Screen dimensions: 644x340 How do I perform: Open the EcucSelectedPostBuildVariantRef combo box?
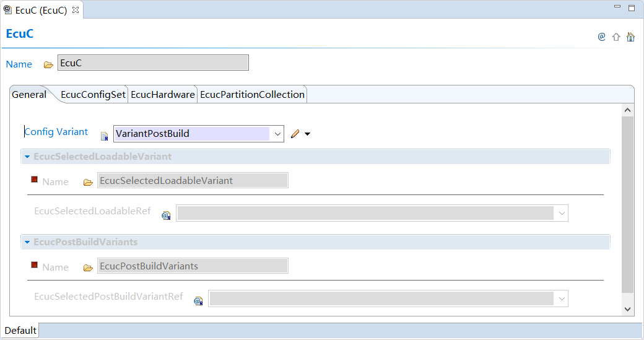561,299
